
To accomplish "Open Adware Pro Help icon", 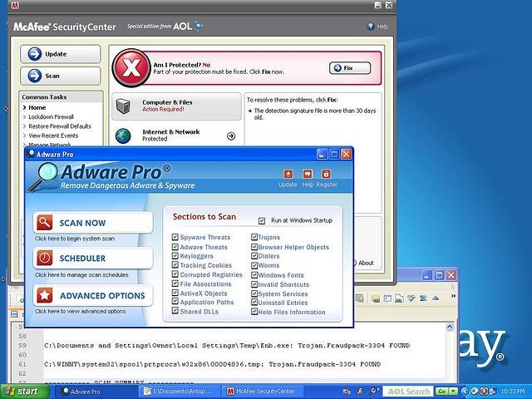I will tap(307, 174).
